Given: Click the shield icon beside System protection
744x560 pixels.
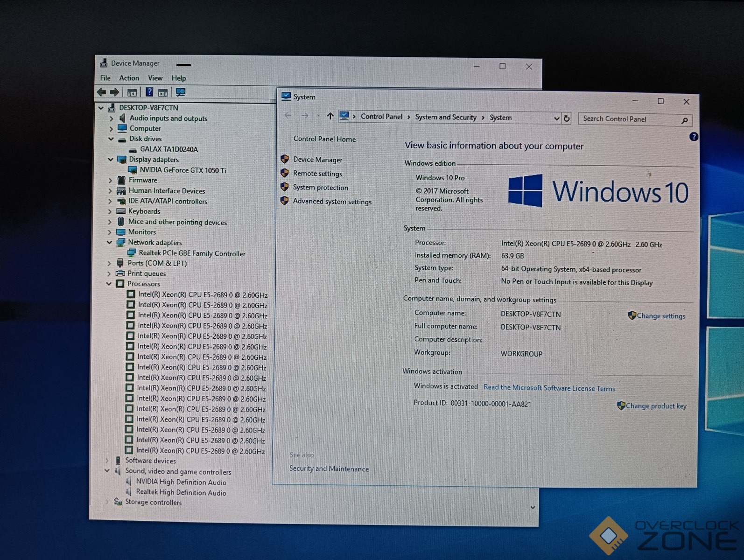Looking at the screenshot, I should 285,187.
